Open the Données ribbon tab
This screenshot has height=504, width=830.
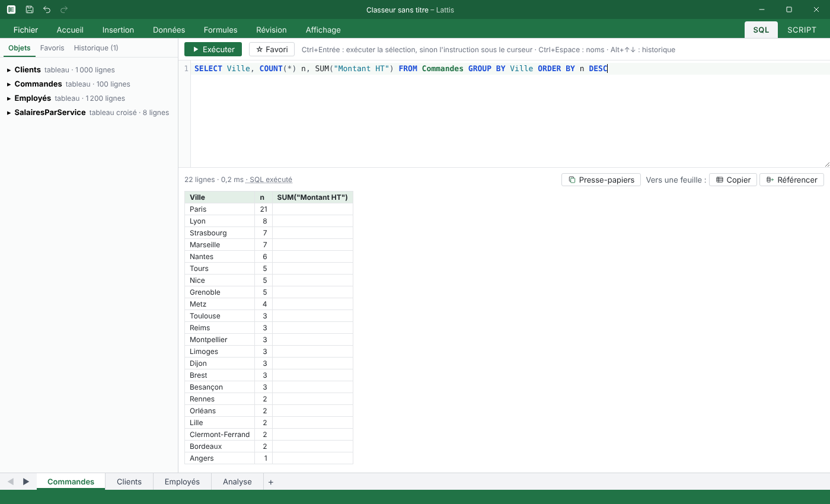(x=169, y=30)
